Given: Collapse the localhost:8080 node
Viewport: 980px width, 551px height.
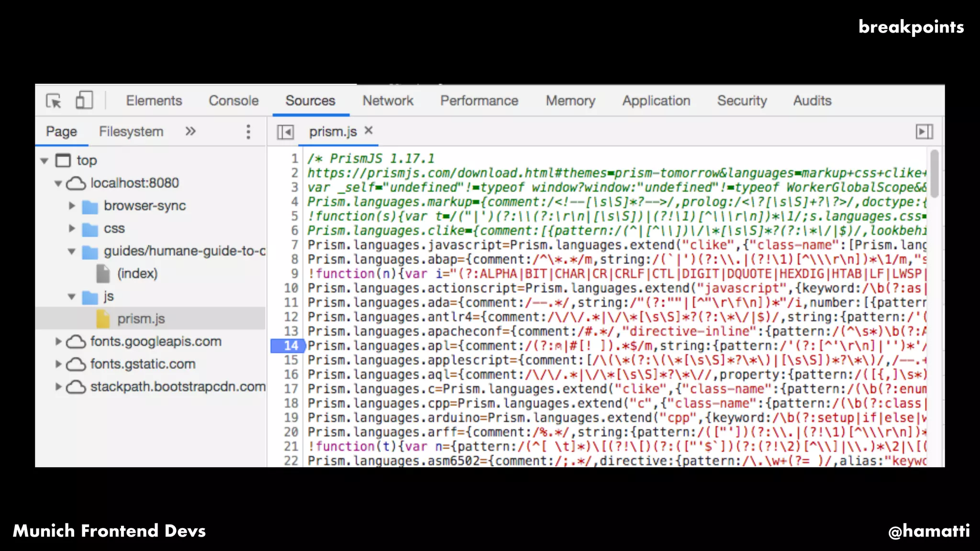Looking at the screenshot, I should click(58, 183).
